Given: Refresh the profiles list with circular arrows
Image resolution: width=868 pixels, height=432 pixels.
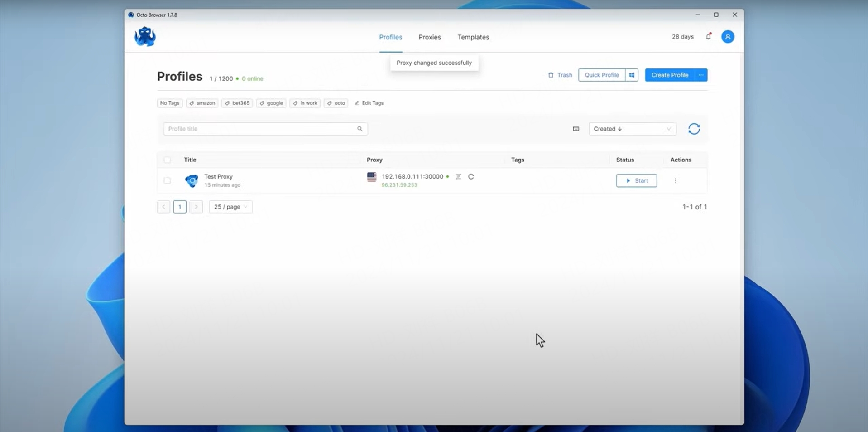Looking at the screenshot, I should 694,129.
